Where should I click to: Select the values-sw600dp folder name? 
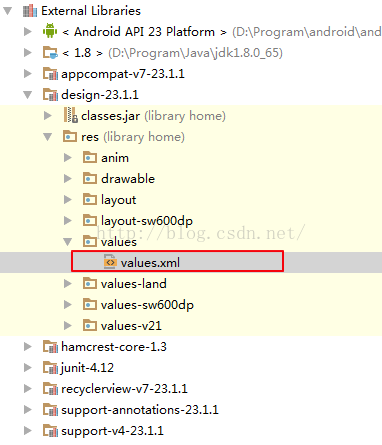[x=147, y=305]
